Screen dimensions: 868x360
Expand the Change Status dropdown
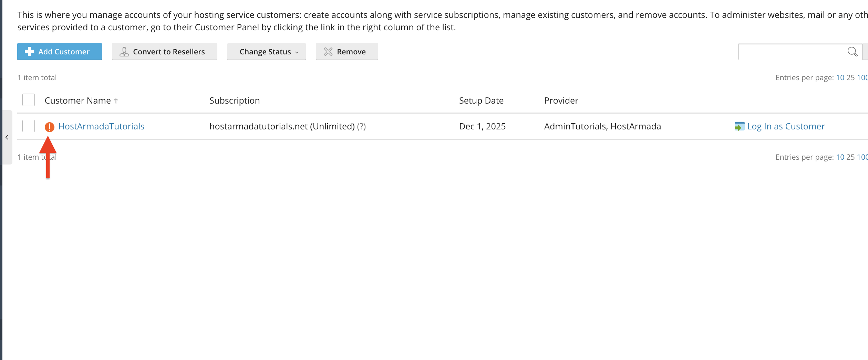(x=266, y=52)
